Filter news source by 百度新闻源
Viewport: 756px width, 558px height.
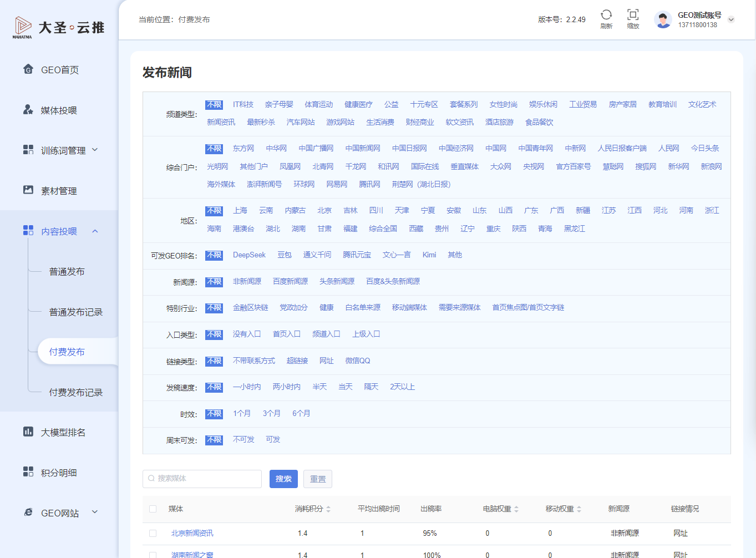(290, 282)
